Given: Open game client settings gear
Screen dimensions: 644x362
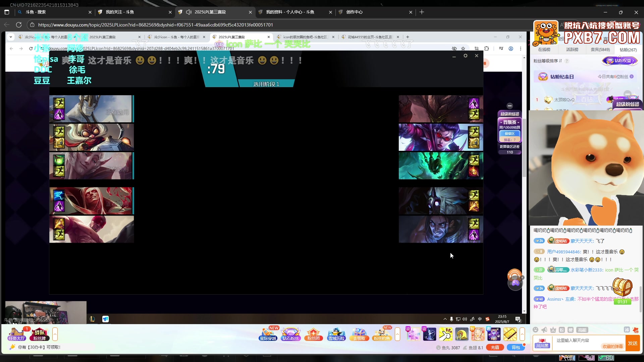Looking at the screenshot, I should pyautogui.click(x=465, y=56).
